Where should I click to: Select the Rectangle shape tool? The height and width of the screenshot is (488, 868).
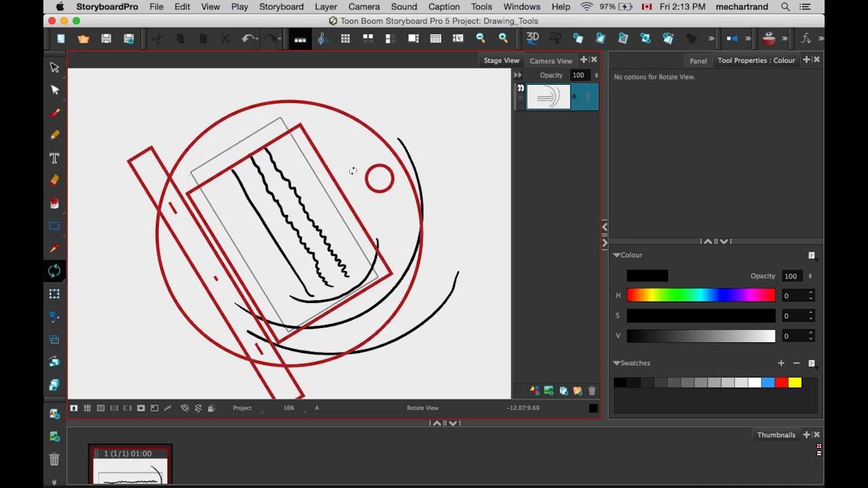[x=54, y=226]
